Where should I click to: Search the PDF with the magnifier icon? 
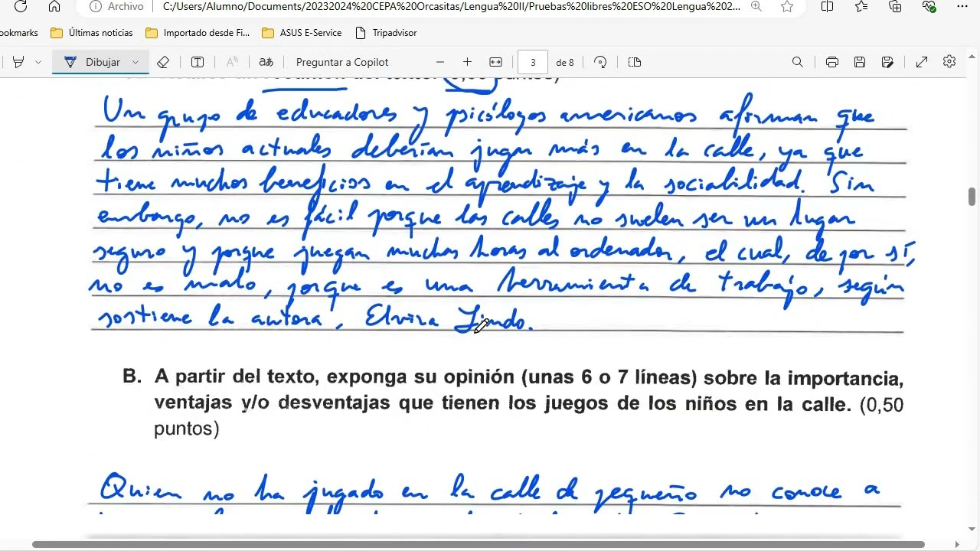tap(798, 62)
